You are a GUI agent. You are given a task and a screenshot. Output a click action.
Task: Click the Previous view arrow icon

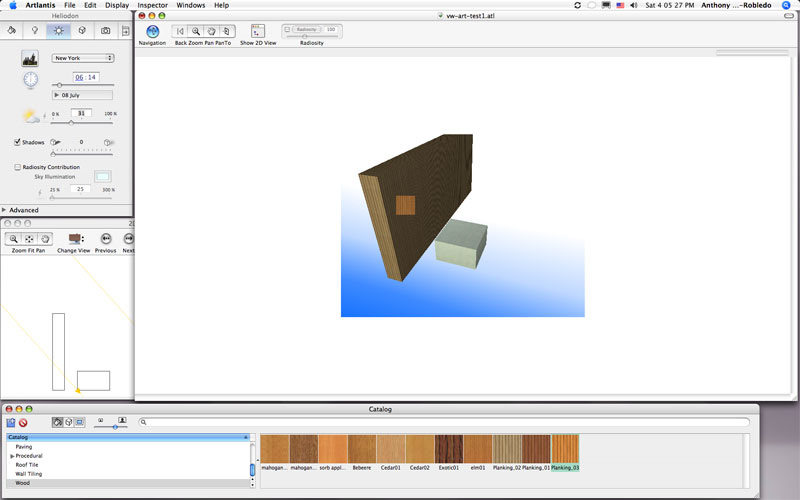tap(105, 239)
